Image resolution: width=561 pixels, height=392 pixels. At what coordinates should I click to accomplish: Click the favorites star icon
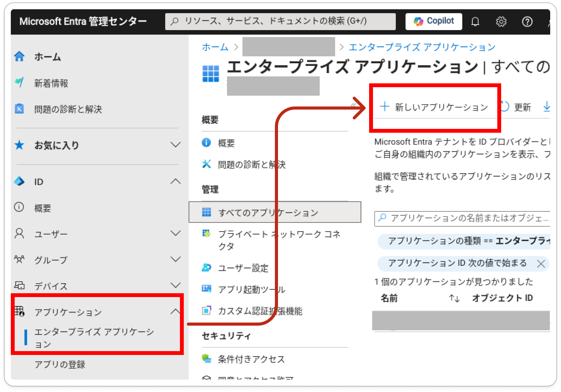(19, 145)
